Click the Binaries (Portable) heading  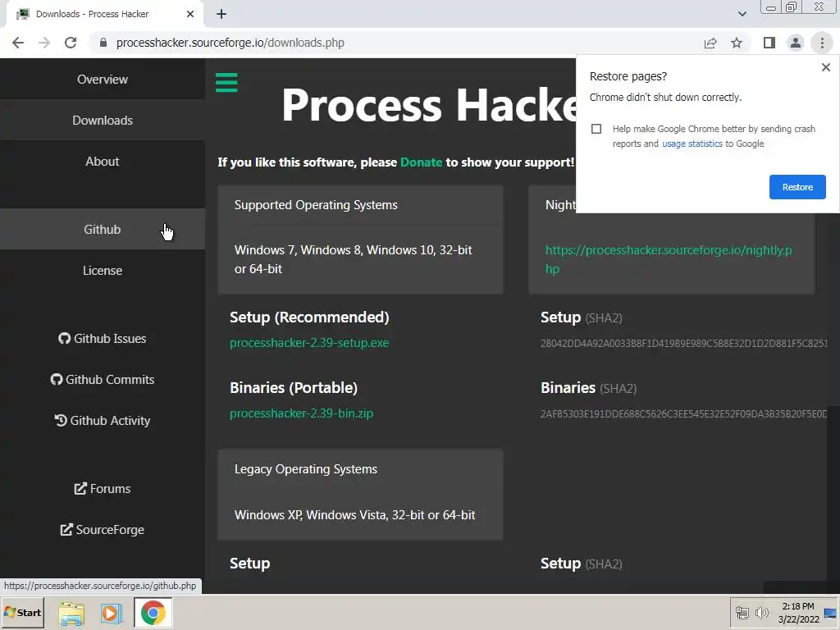point(294,388)
